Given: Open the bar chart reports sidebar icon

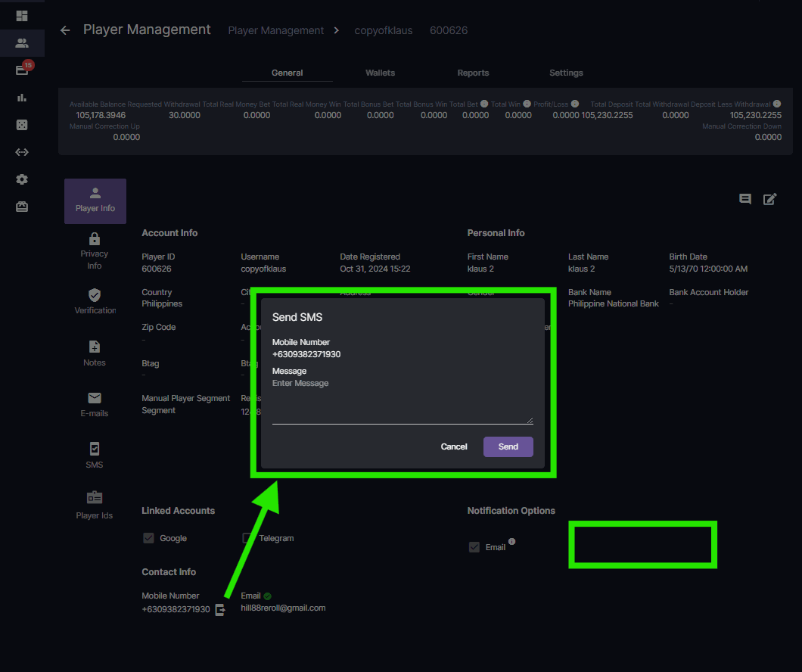Looking at the screenshot, I should click(x=22, y=98).
